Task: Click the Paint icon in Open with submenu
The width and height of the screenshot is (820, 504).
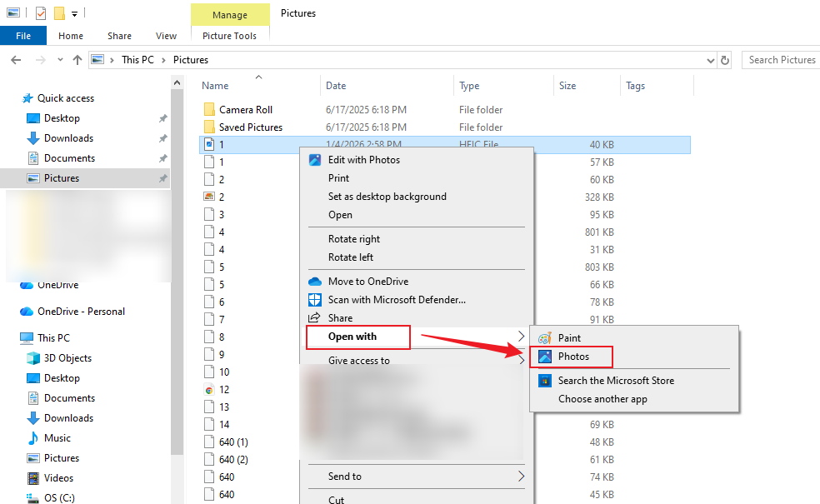Action: tap(545, 338)
